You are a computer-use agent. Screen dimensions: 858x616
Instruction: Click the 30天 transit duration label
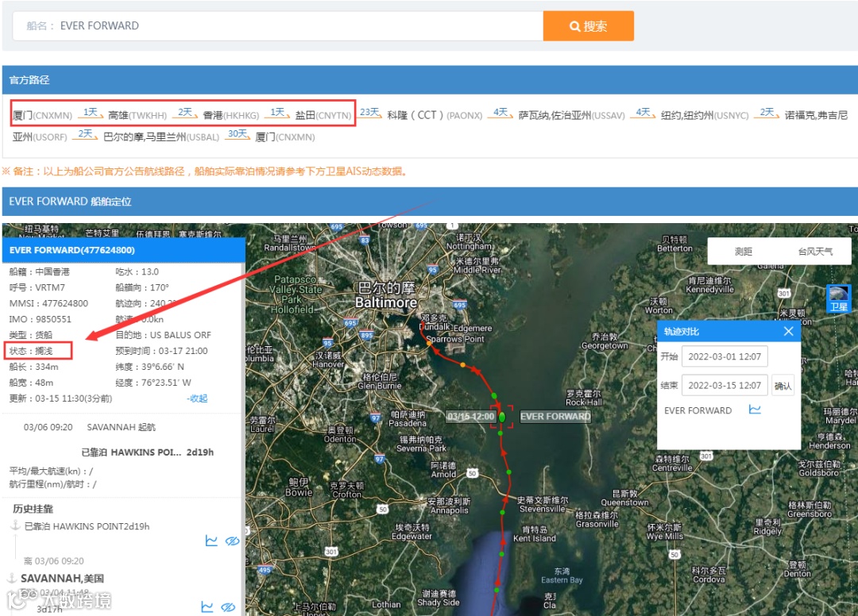click(x=238, y=134)
